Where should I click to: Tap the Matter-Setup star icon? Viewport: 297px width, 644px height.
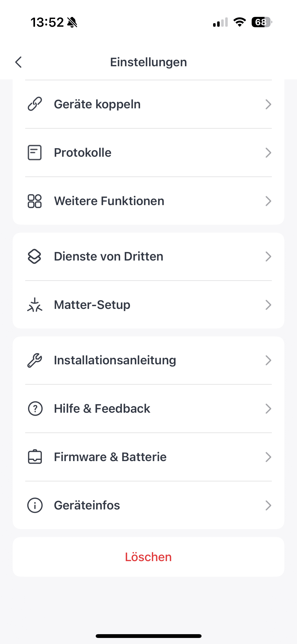pos(35,305)
